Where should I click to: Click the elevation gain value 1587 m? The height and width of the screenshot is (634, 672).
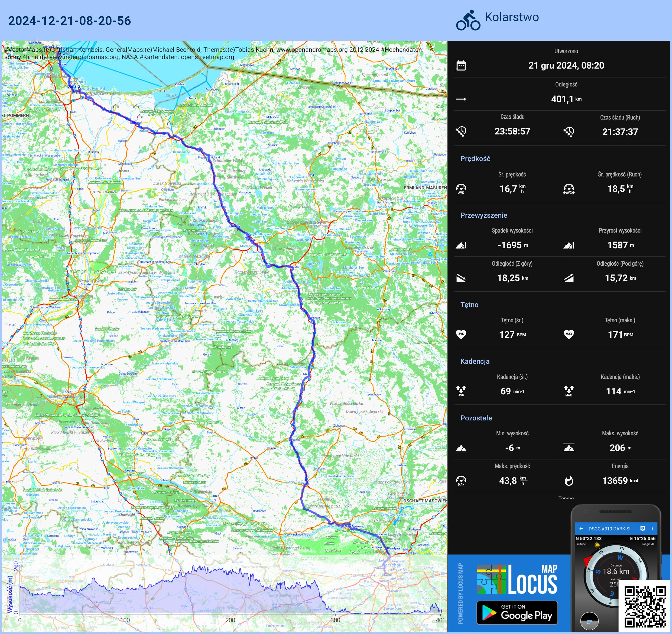tap(620, 245)
